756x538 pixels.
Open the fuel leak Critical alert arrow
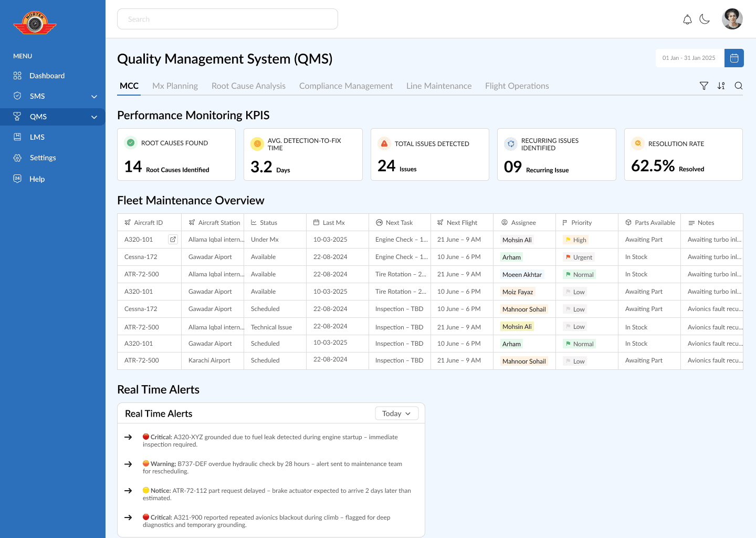coord(128,437)
